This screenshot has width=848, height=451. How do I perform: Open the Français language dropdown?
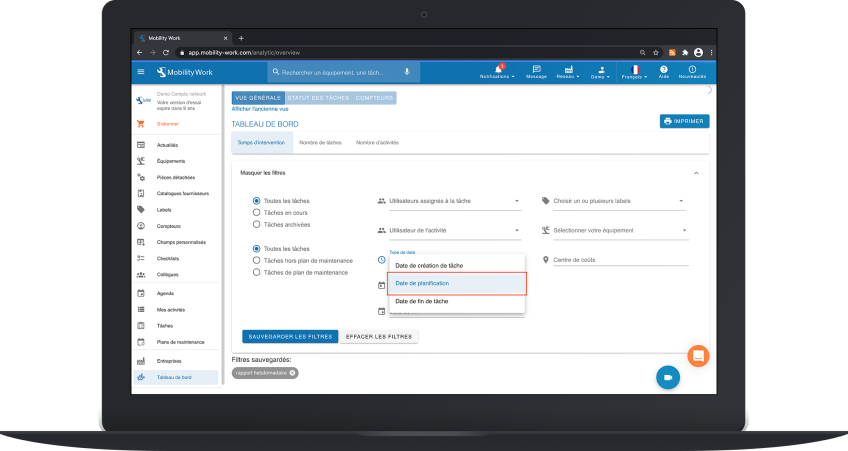pyautogui.click(x=634, y=71)
